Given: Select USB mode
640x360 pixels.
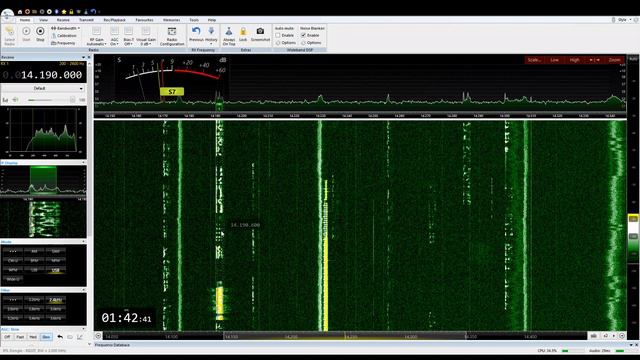Looking at the screenshot, I should 56,270.
